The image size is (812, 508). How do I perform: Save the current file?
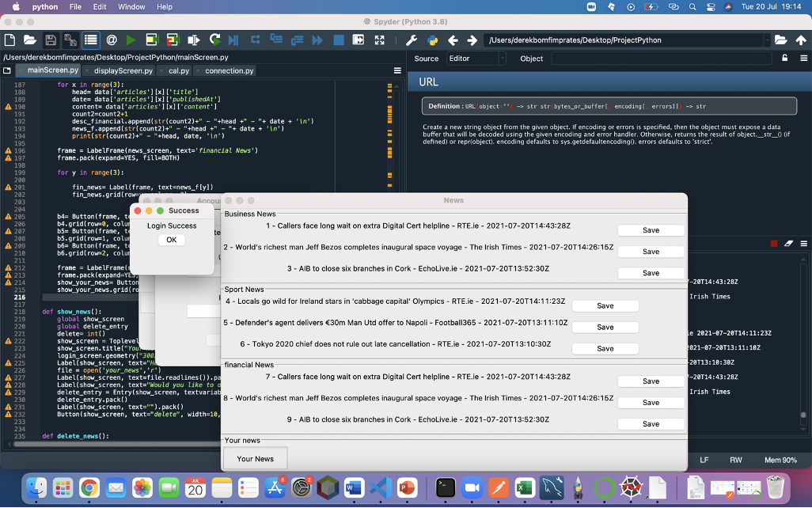[x=50, y=40]
